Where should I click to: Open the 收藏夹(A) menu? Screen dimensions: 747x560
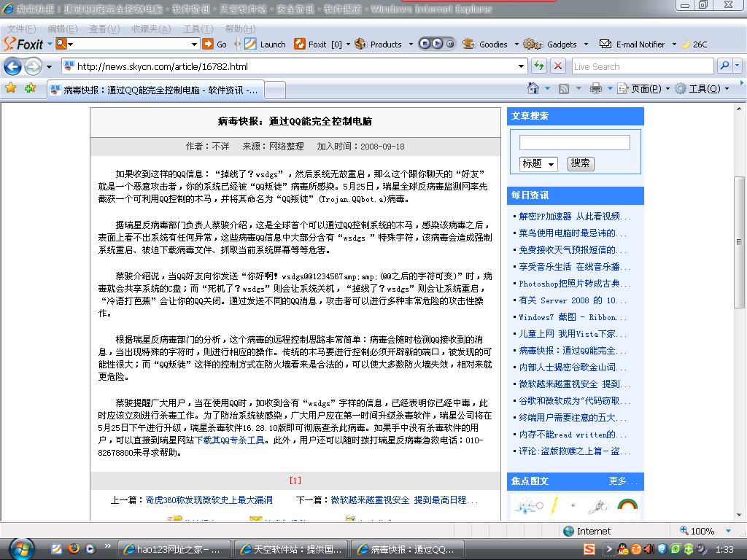coord(151,29)
